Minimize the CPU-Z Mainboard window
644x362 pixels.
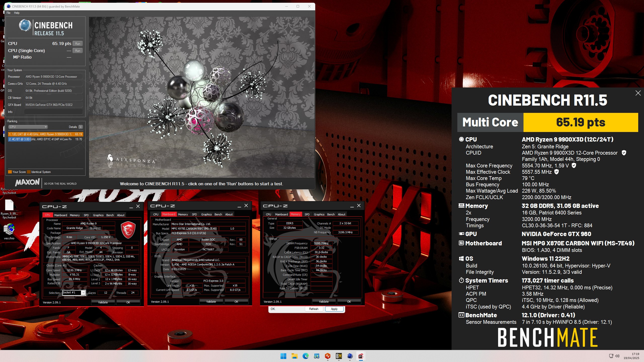point(239,206)
